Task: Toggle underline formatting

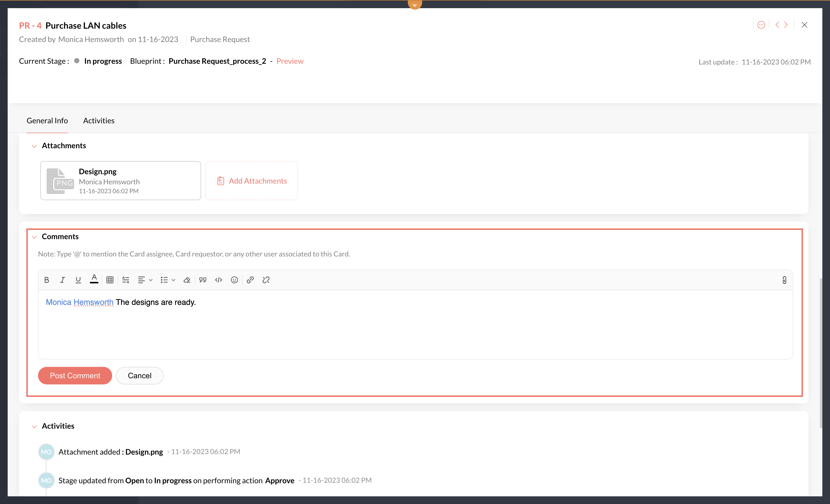Action: tap(78, 280)
